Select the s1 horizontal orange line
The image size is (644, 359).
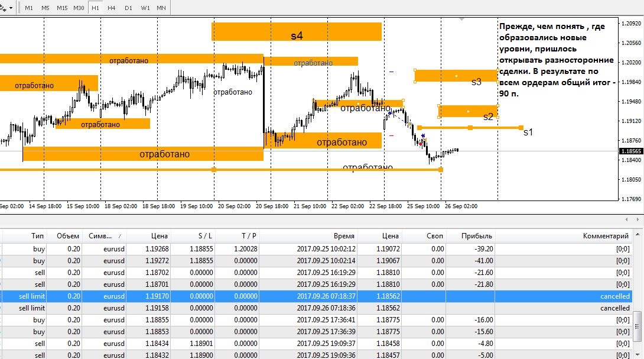(470, 128)
